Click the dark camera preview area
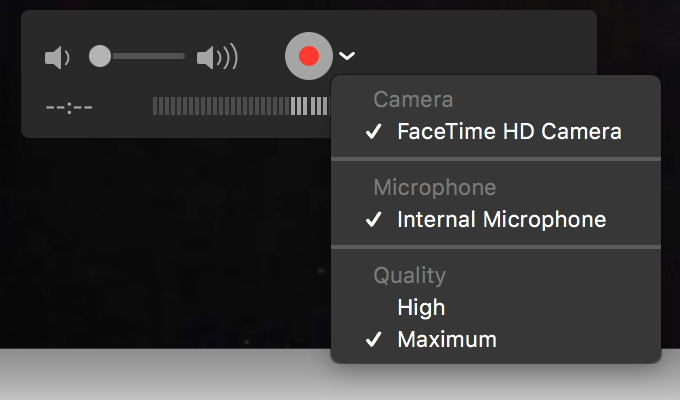The image size is (680, 400). point(165,243)
